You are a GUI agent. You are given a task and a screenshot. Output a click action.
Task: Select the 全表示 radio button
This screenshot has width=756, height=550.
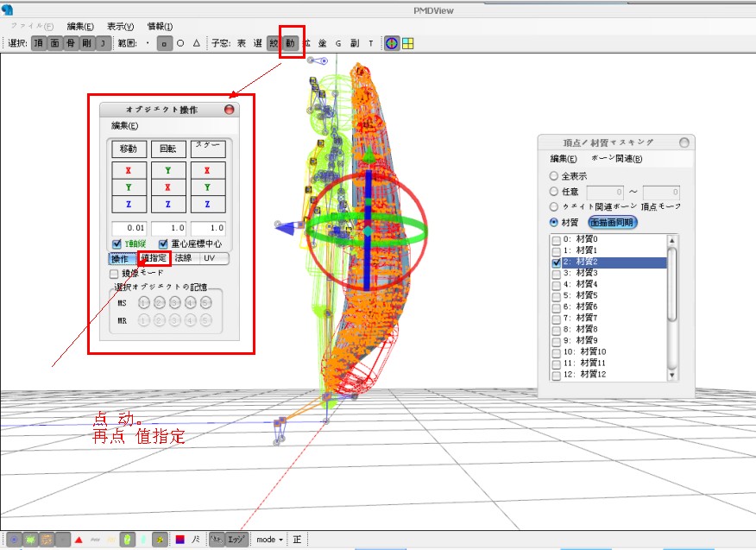pyautogui.click(x=553, y=176)
